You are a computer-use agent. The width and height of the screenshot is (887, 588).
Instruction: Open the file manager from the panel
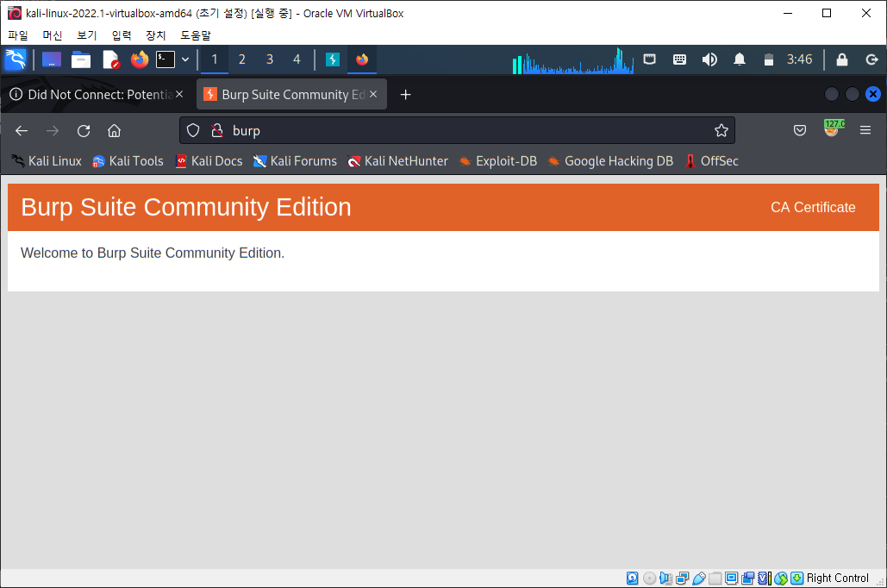81,59
